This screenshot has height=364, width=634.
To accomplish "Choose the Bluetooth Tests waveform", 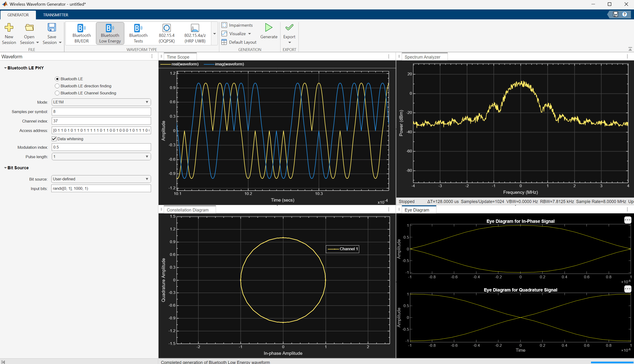I will 138,34.
